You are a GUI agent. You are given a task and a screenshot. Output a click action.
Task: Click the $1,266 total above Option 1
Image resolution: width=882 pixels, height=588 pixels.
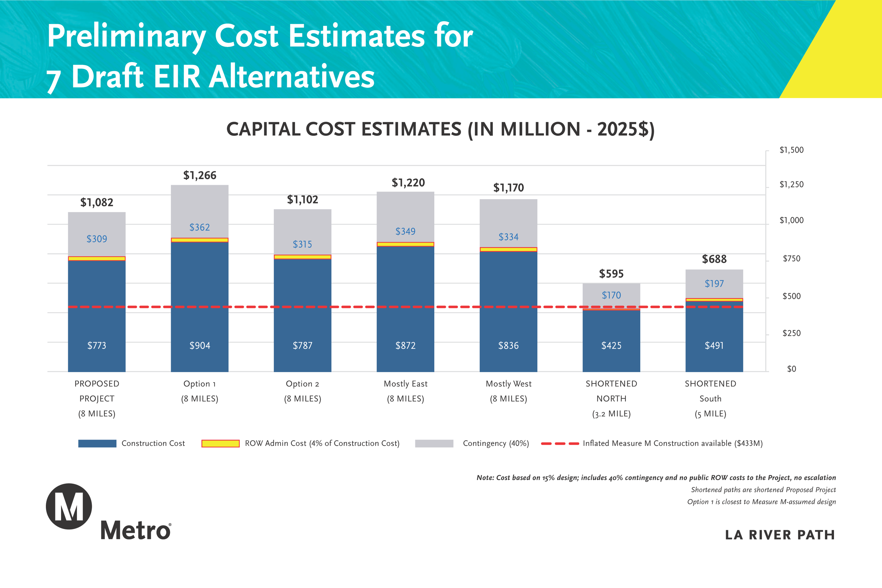coord(199,176)
